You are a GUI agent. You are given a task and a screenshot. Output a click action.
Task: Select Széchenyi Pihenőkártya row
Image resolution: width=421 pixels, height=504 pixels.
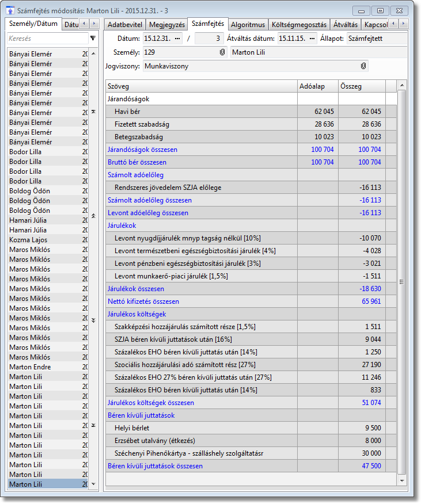pos(251,453)
